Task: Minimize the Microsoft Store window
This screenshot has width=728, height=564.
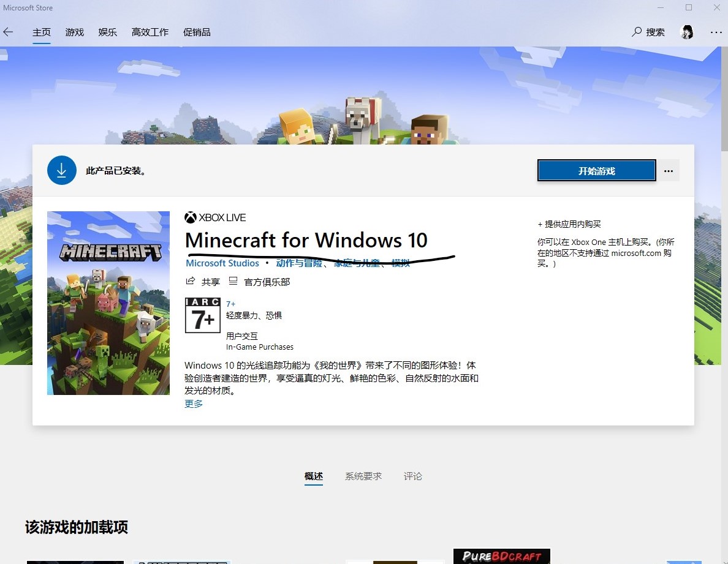Action: (661, 7)
